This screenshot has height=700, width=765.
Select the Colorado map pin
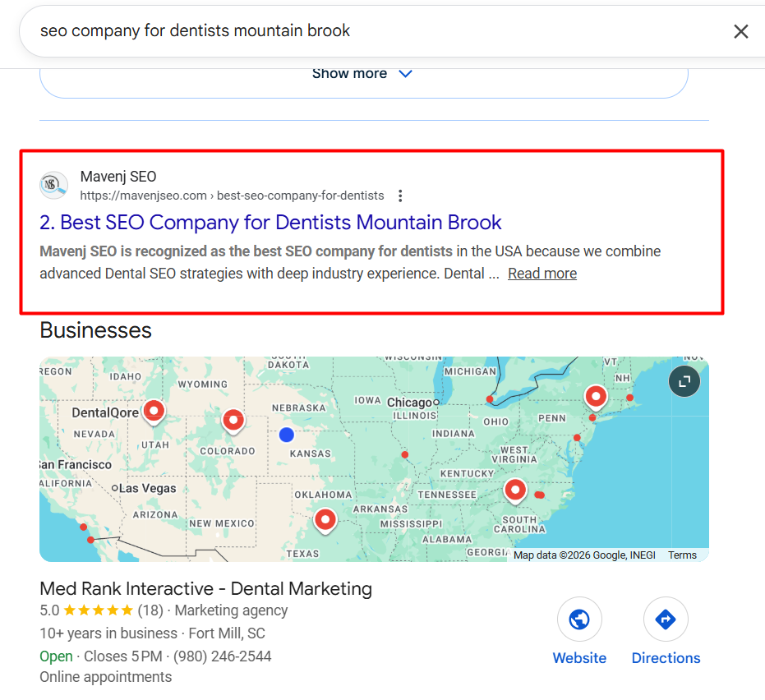click(233, 420)
